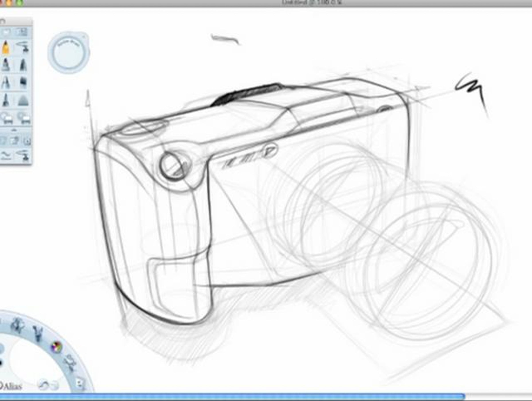Click the circular brush resize puck
Screen dimensions: 532x401
coord(69,53)
